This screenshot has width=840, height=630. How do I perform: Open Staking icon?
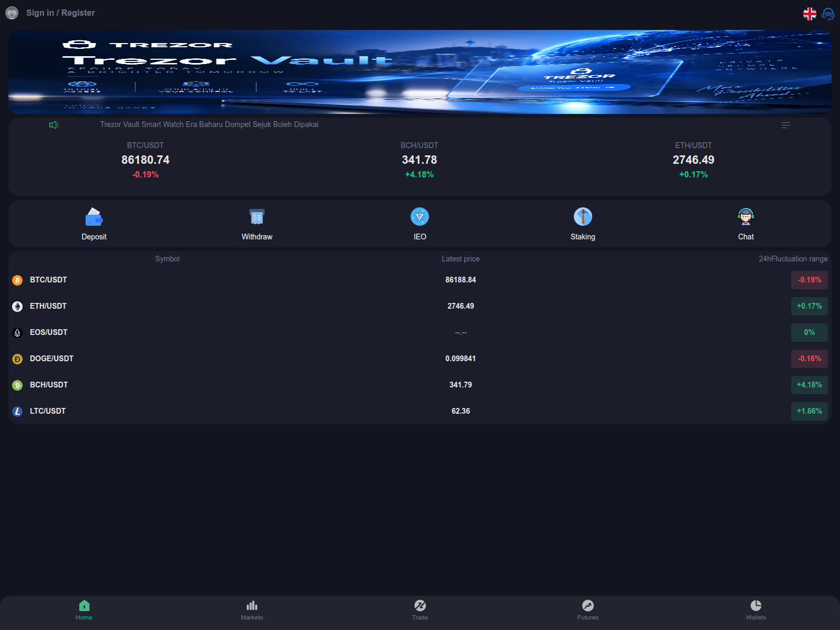tap(583, 217)
